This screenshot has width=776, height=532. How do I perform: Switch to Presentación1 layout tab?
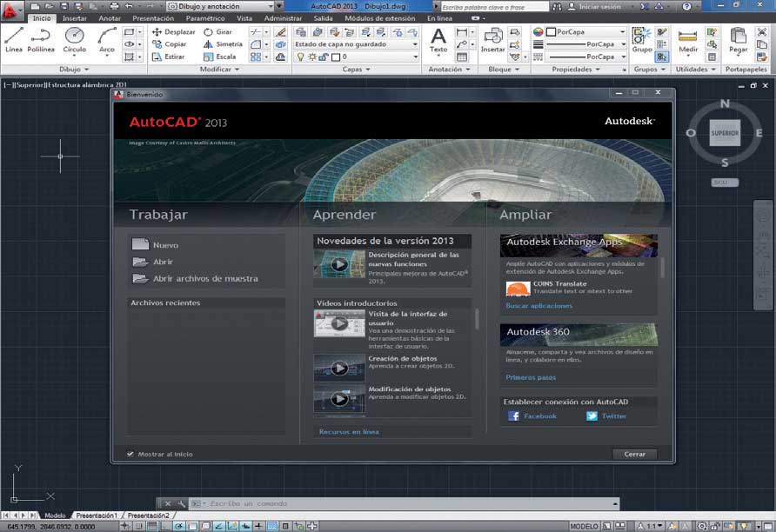click(97, 515)
